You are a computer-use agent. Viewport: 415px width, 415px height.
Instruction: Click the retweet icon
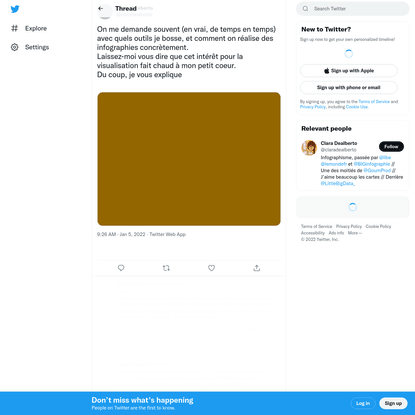[x=166, y=268]
